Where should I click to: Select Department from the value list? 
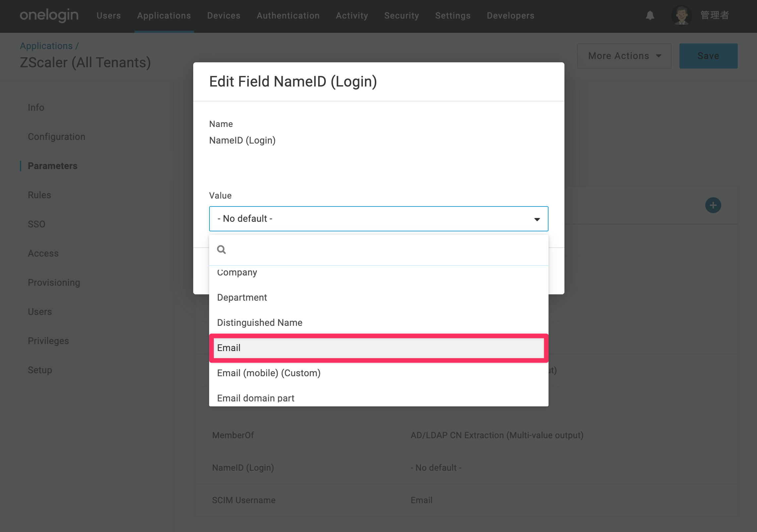pyautogui.click(x=378, y=297)
